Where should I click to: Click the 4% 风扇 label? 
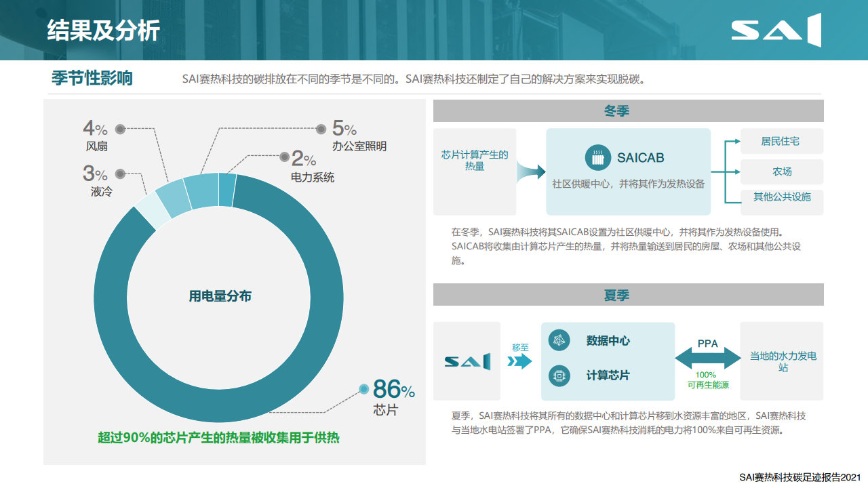(96, 136)
